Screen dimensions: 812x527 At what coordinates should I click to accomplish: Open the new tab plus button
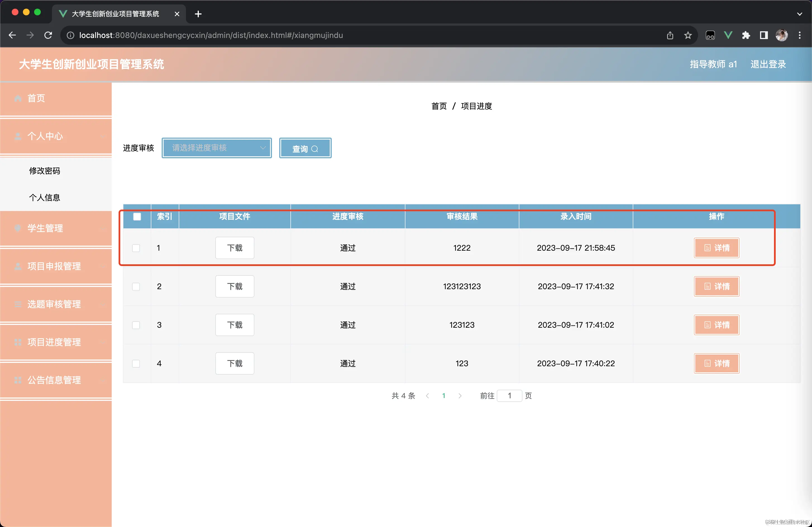198,14
